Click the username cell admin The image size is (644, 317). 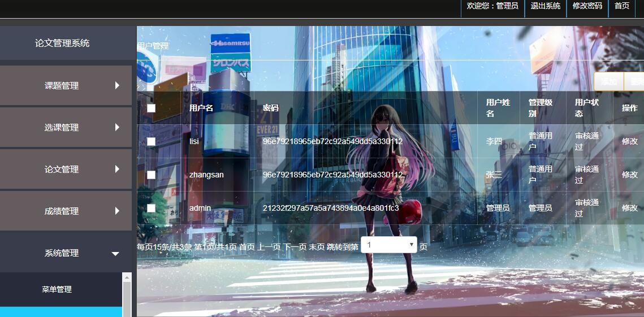[200, 208]
